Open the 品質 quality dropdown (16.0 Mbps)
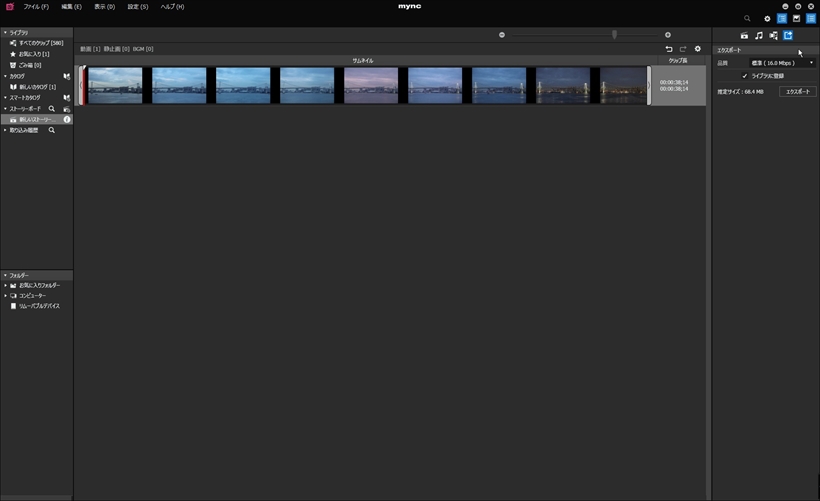This screenshot has height=501, width=820. pos(782,63)
